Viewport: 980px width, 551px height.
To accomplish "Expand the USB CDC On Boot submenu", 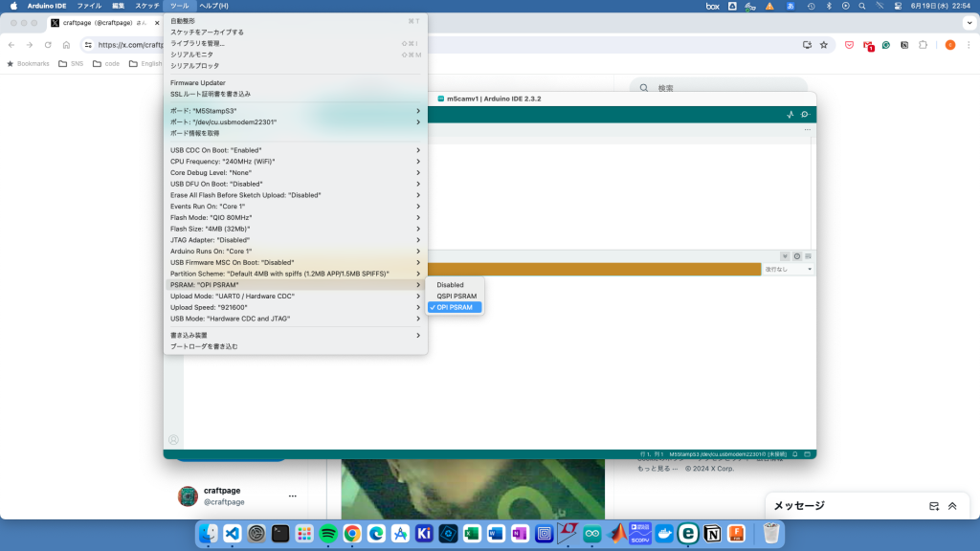I will (x=296, y=150).
